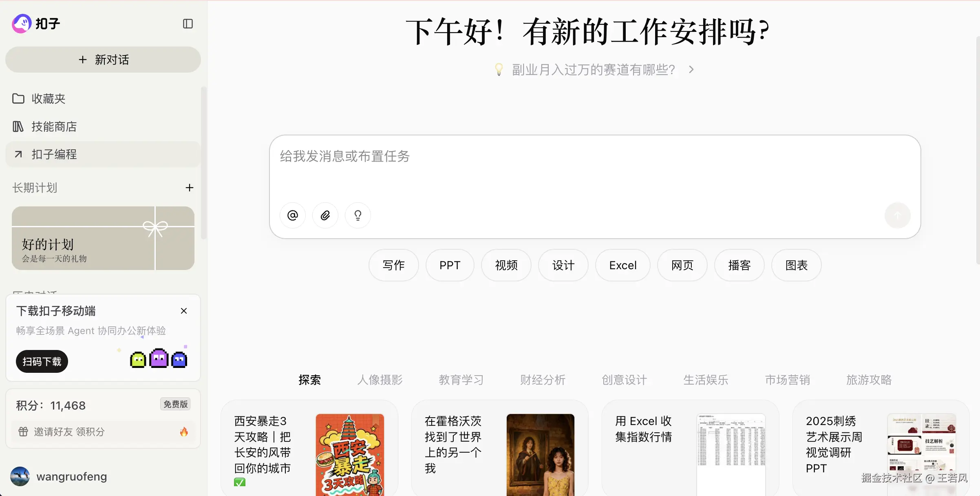980x496 pixels.
Task: Add a new 长期计划 with plus icon
Action: pyautogui.click(x=189, y=188)
